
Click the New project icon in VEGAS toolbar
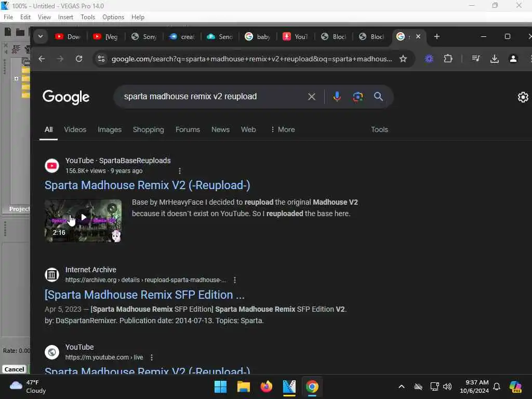(x=7, y=32)
